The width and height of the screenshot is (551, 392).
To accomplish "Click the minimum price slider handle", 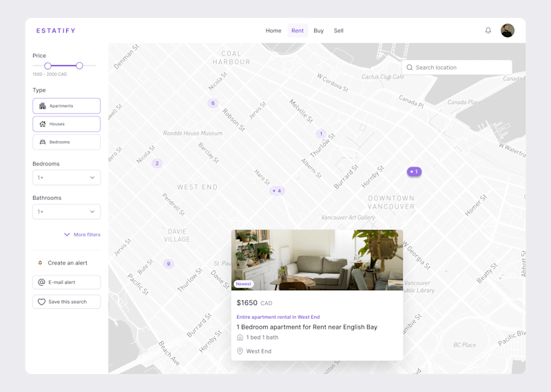I will (x=48, y=65).
